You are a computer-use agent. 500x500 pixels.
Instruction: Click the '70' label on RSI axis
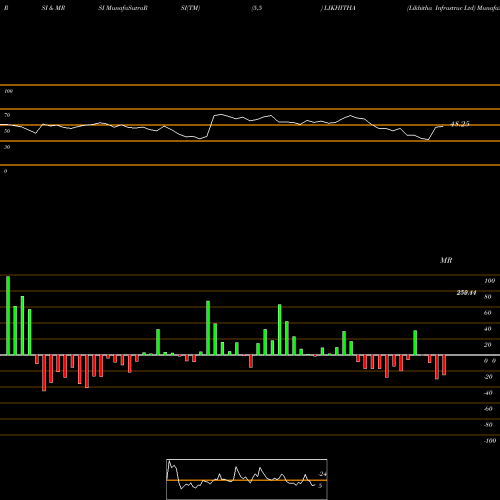(x=7, y=115)
